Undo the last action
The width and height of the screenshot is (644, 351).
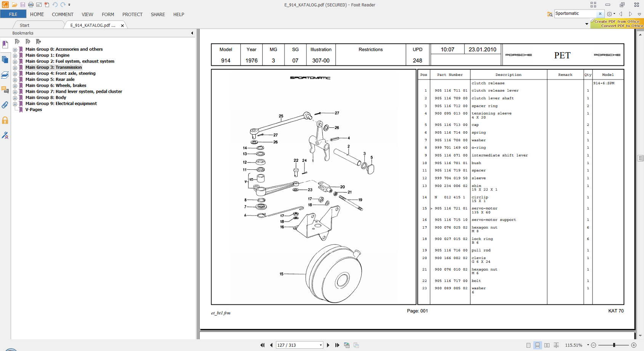[x=55, y=5]
